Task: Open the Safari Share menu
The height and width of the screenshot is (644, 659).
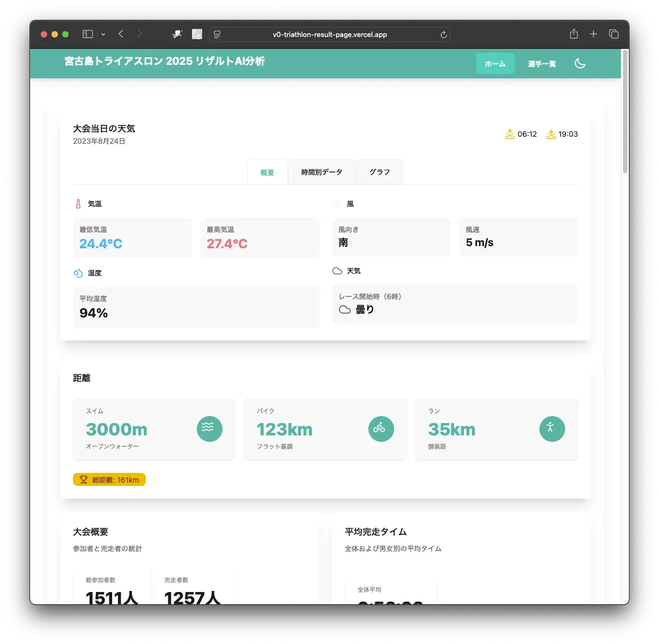Action: (x=574, y=34)
